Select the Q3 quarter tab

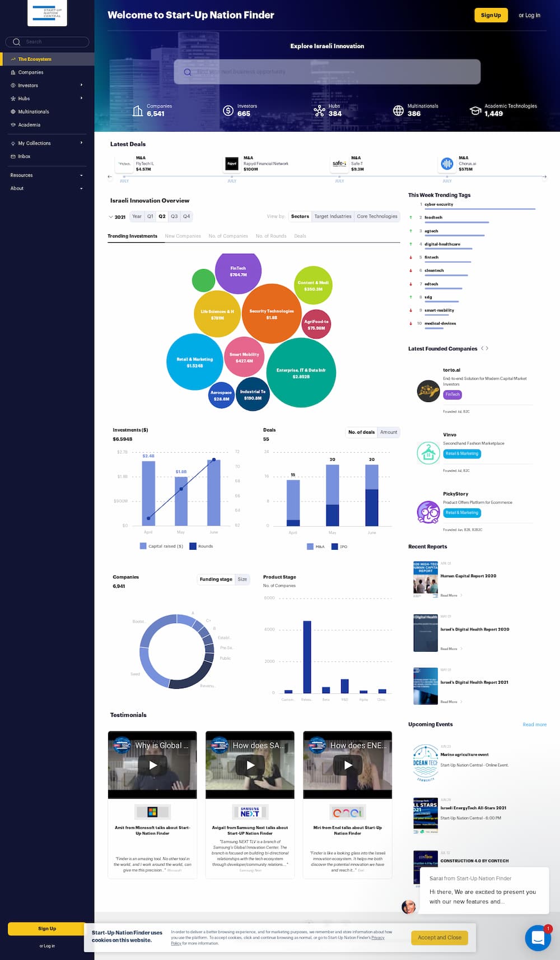[174, 216]
